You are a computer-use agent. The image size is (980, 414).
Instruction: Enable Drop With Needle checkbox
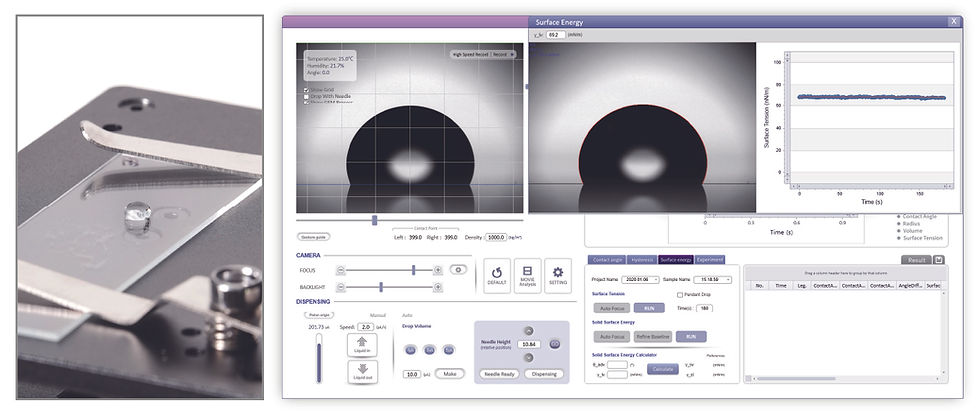pos(306,97)
